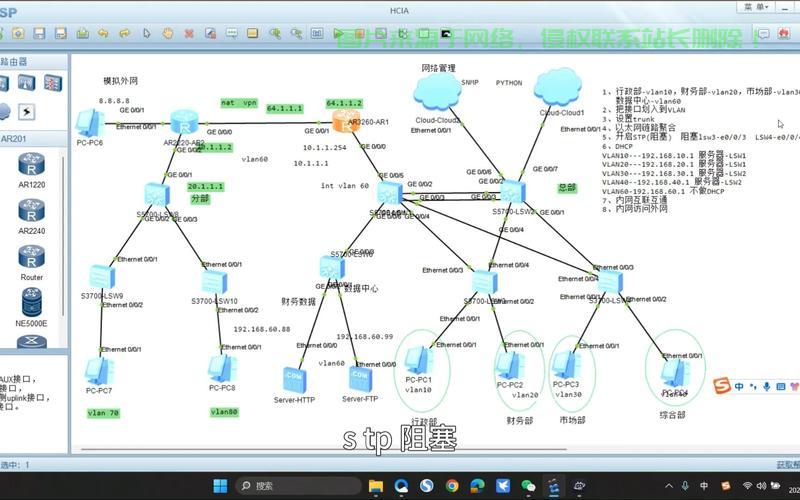Click the 'vlan80' green label

pyautogui.click(x=224, y=412)
